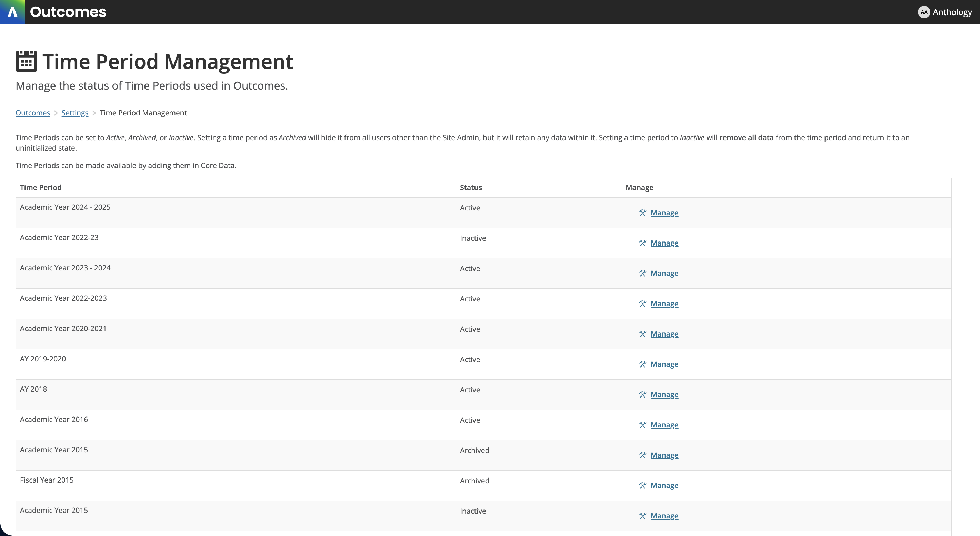Click tools icon in AY 2018 row
This screenshot has height=536, width=980.
point(642,394)
